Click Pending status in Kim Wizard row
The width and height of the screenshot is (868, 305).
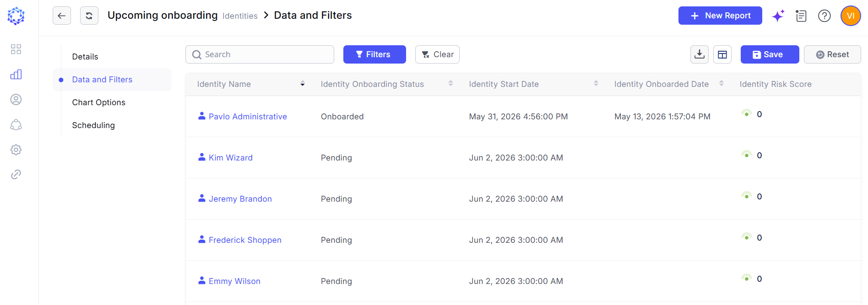tap(336, 158)
